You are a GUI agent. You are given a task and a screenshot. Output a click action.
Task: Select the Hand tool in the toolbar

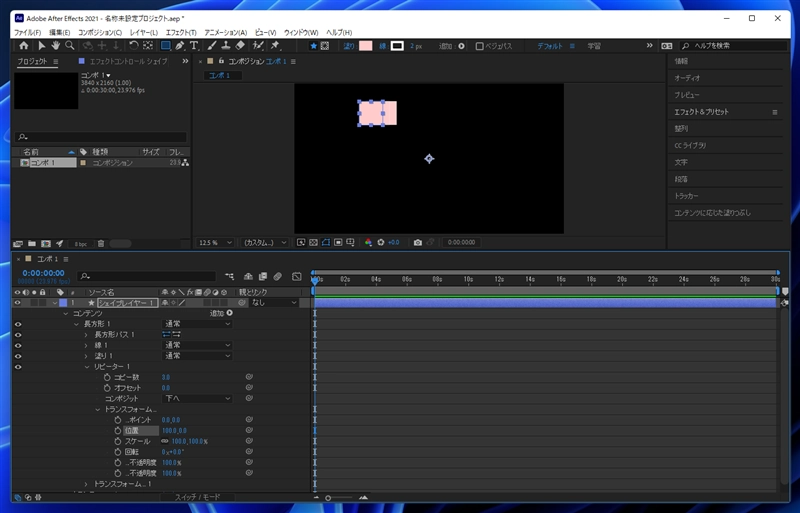coord(56,46)
